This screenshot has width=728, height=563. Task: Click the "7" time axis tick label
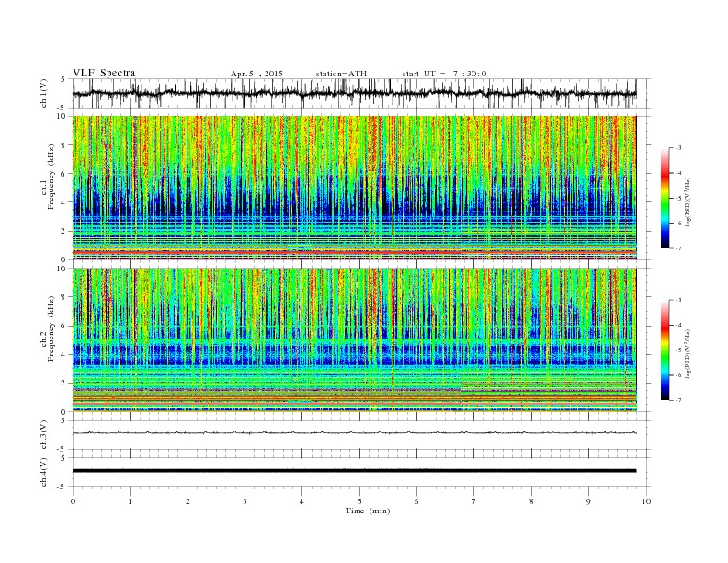(474, 501)
